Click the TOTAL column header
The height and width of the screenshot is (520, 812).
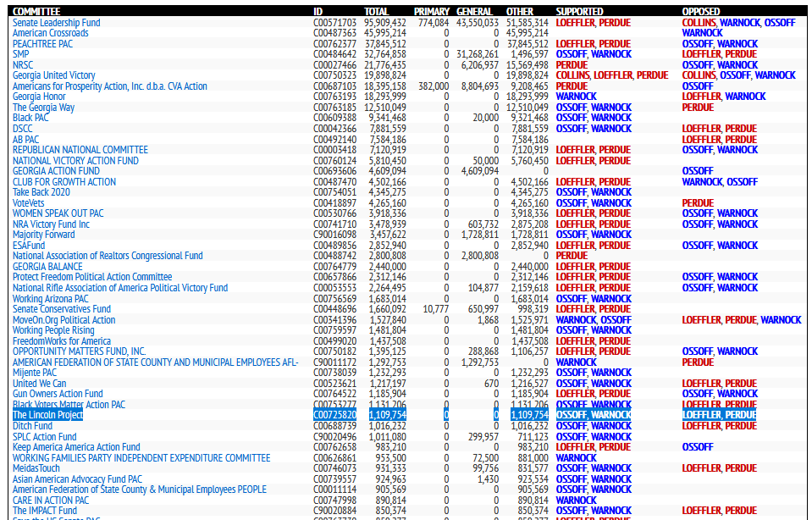tap(376, 11)
